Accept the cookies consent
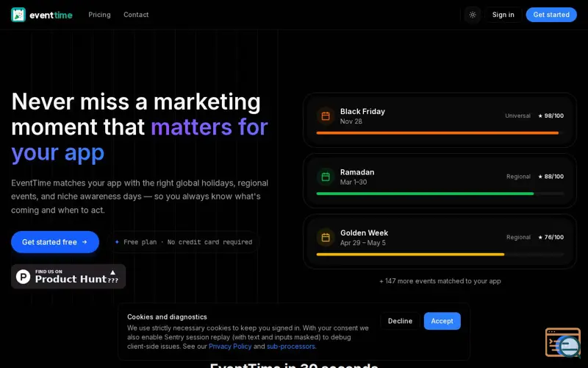 pyautogui.click(x=442, y=321)
